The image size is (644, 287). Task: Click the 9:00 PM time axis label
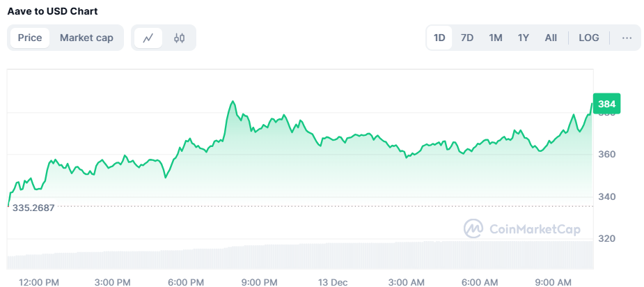point(260,282)
